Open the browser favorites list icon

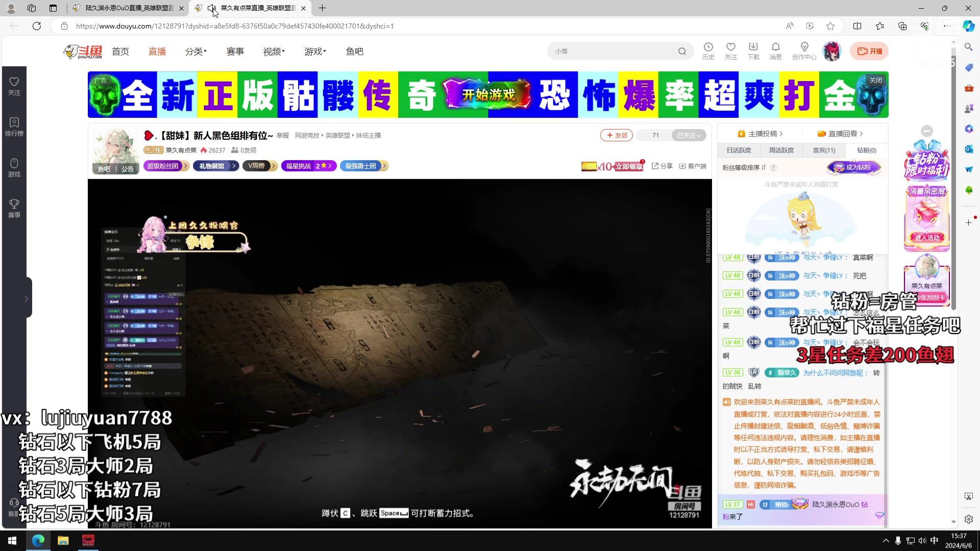[x=880, y=26]
